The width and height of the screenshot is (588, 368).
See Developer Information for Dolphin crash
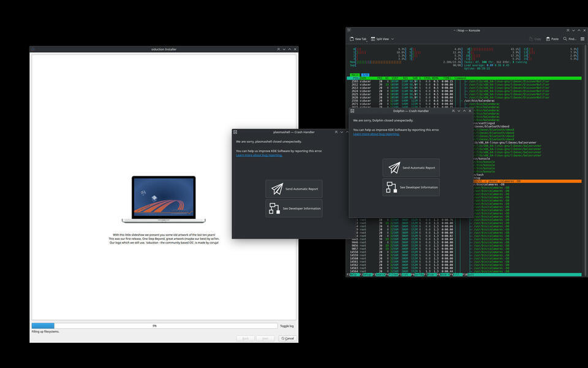coord(411,188)
